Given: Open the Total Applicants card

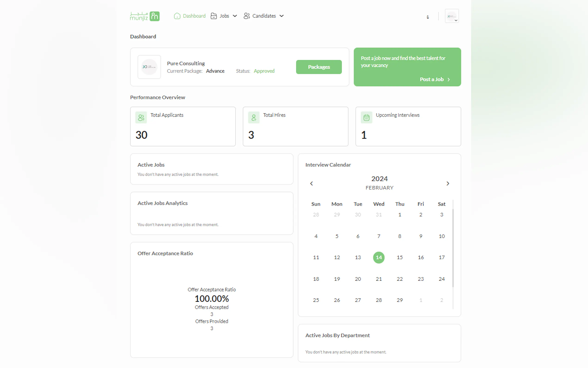Looking at the screenshot, I should point(183,127).
